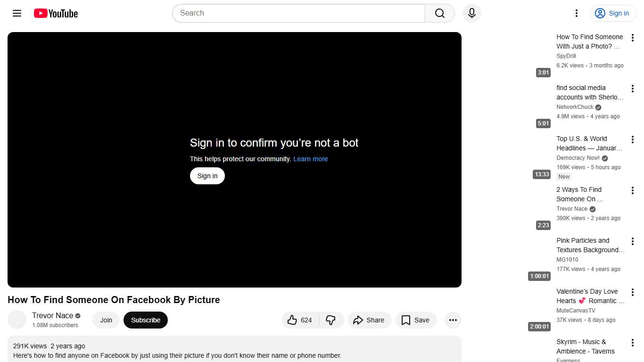
Task: Click the YouTube logo
Action: [55, 13]
